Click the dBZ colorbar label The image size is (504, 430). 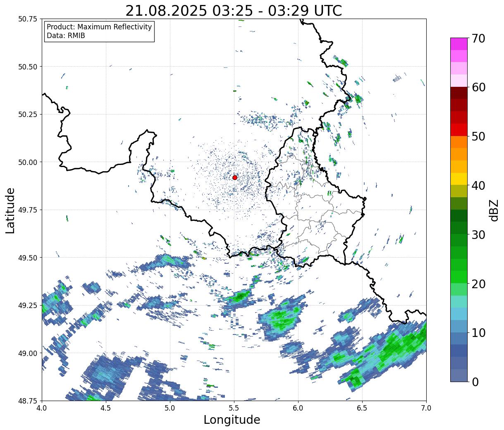[x=494, y=210]
